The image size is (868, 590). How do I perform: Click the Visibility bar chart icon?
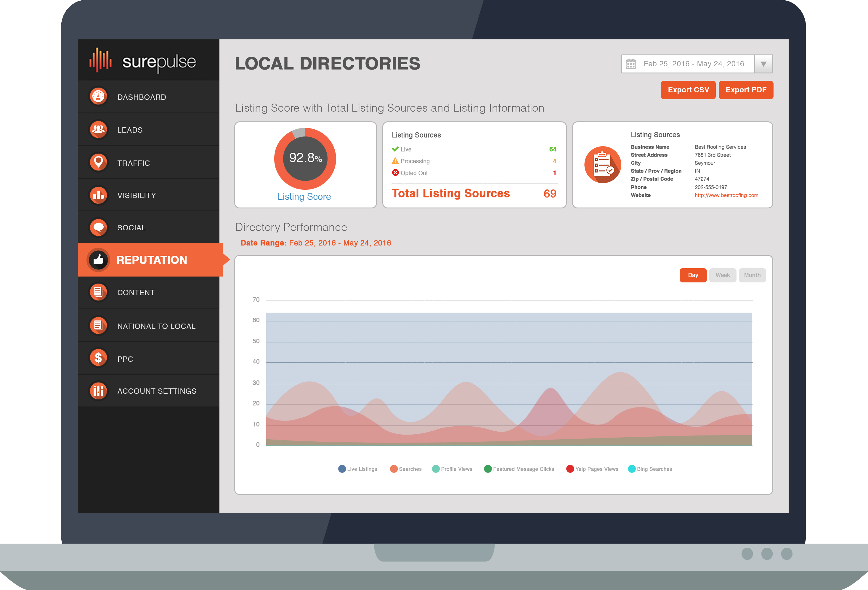(98, 195)
